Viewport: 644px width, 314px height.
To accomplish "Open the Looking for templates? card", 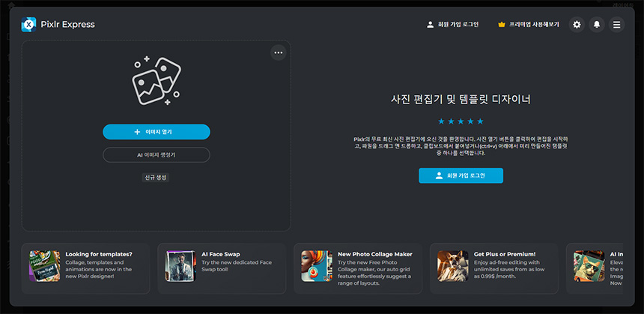I will (x=86, y=268).
